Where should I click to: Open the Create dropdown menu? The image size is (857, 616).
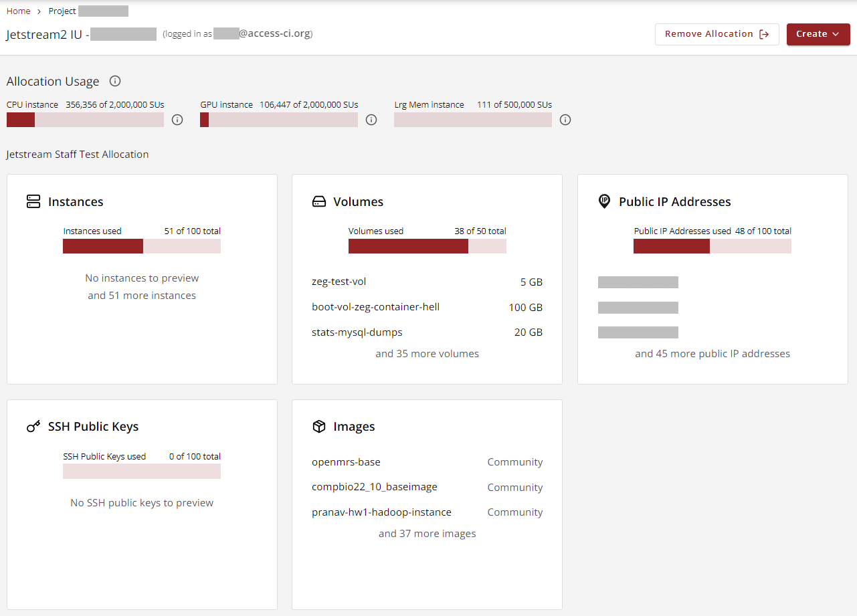point(818,34)
